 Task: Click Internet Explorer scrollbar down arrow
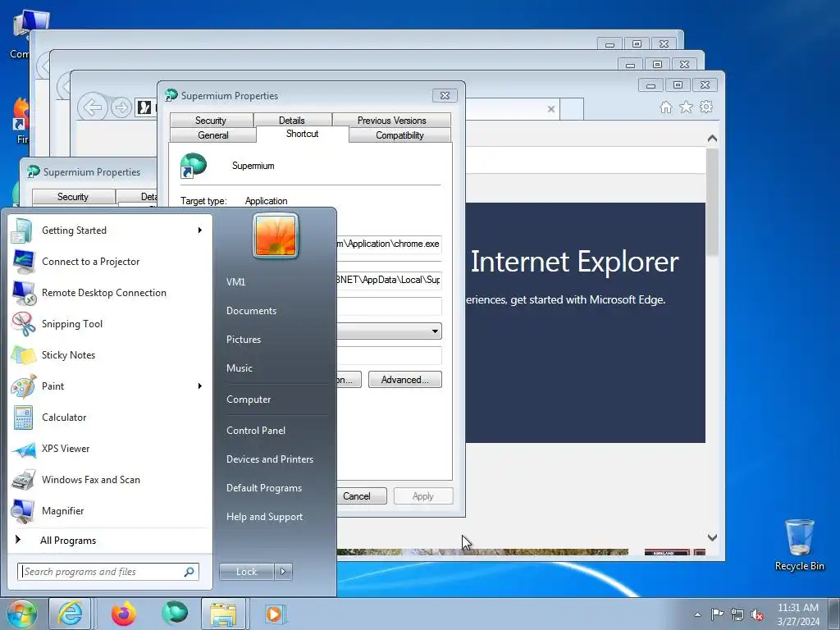tap(712, 537)
